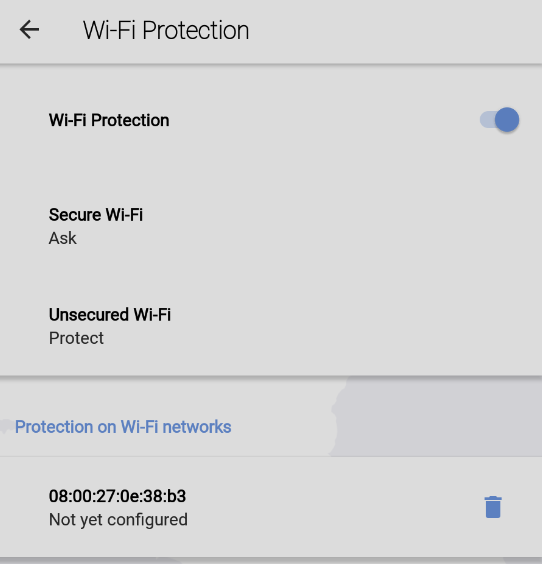Go back using the arrow icon
Image resolution: width=542 pixels, height=564 pixels.
pos(29,29)
